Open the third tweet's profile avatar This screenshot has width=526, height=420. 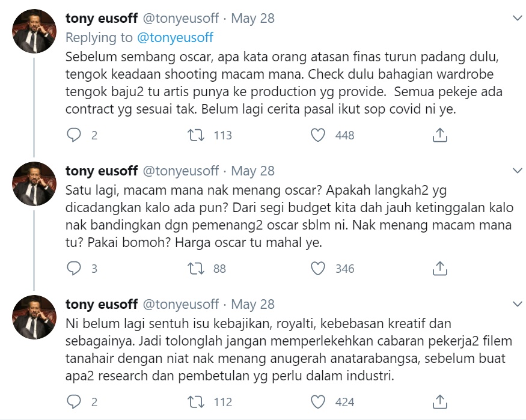click(34, 317)
